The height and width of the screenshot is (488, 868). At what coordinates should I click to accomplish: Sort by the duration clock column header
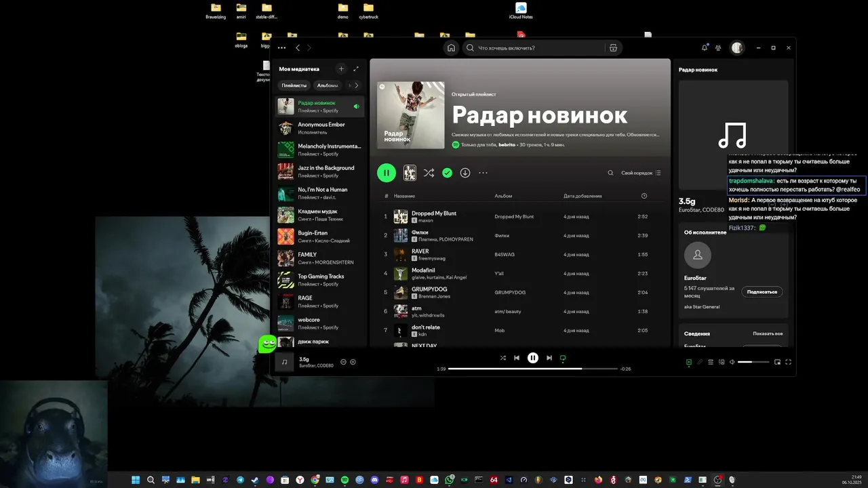point(644,196)
